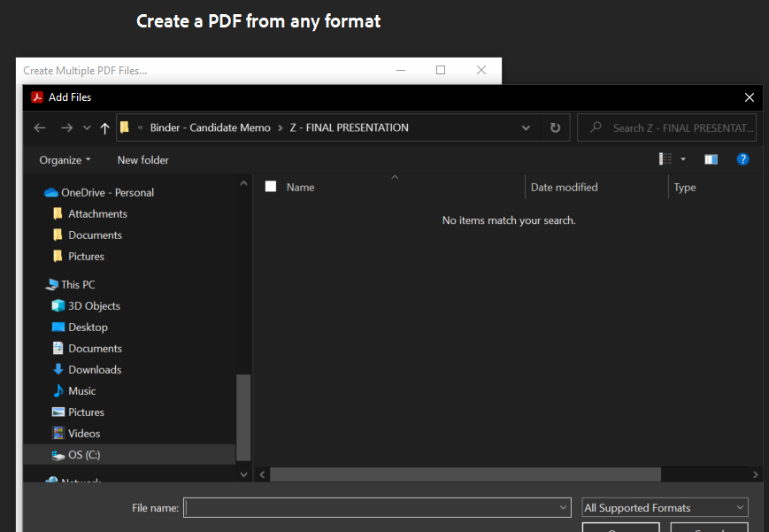Navigate up one folder level
This screenshot has height=532, width=769.
pyautogui.click(x=104, y=127)
